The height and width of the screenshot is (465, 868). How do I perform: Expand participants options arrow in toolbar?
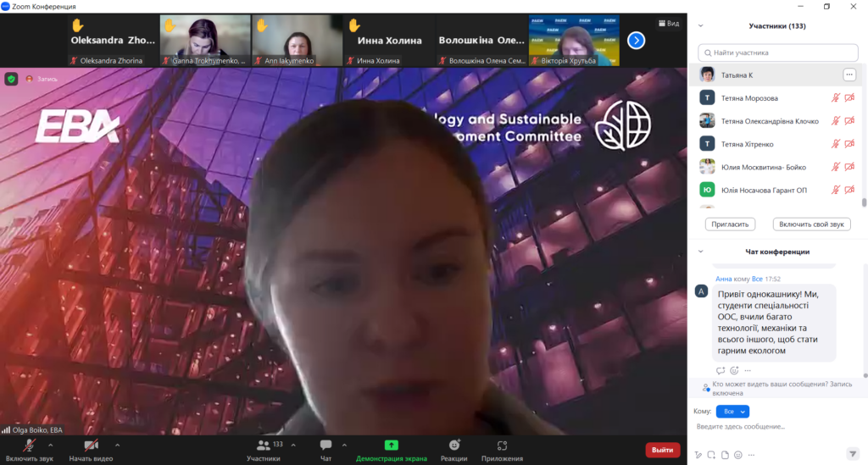click(x=293, y=445)
